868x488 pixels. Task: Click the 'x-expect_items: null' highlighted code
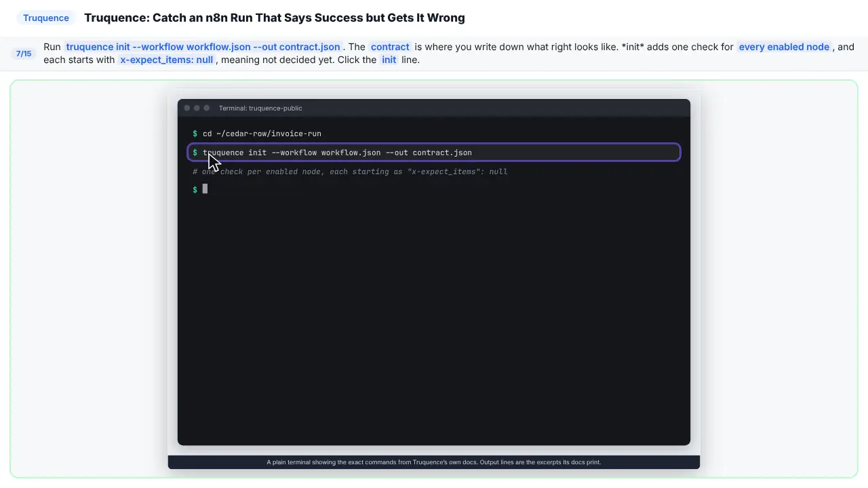(x=167, y=60)
